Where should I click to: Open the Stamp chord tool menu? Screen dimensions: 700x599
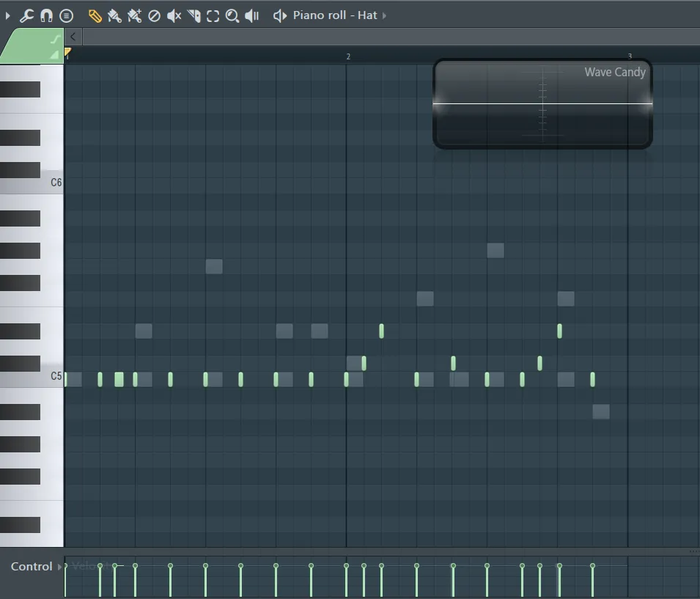[66, 16]
